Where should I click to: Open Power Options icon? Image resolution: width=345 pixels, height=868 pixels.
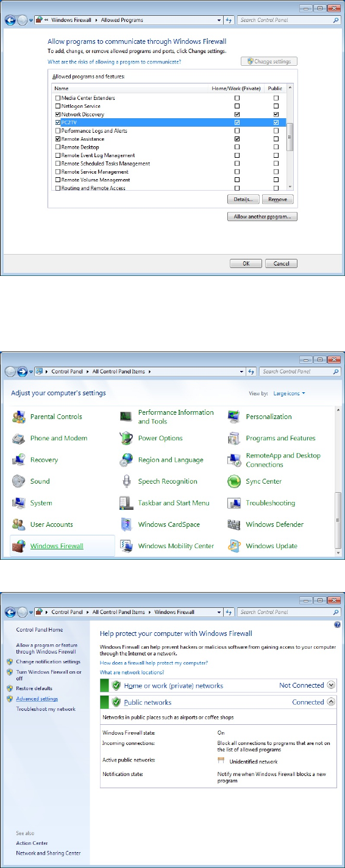click(127, 439)
